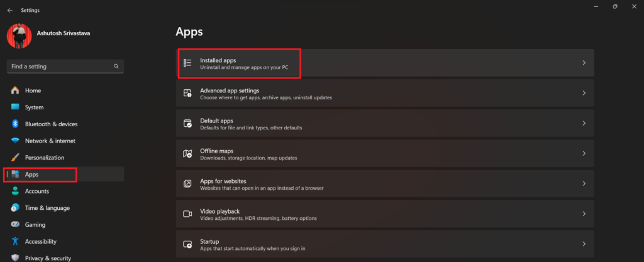
Task: Open the Gaming settings section
Action: 35,224
